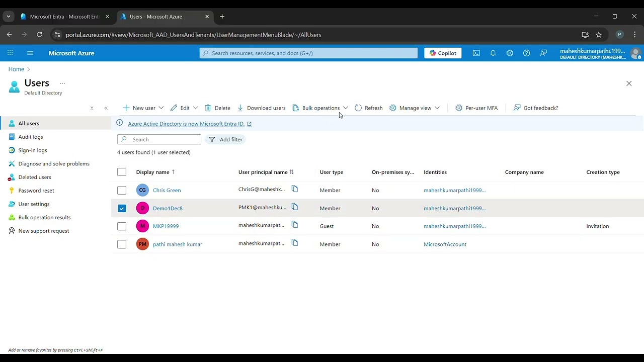Click the pathi mahesh kumar PM avatar

tap(142, 244)
